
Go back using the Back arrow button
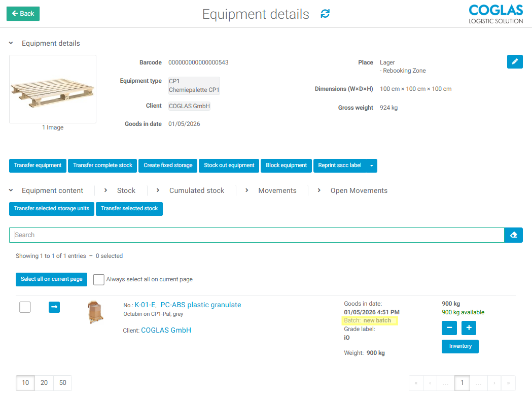coord(22,14)
